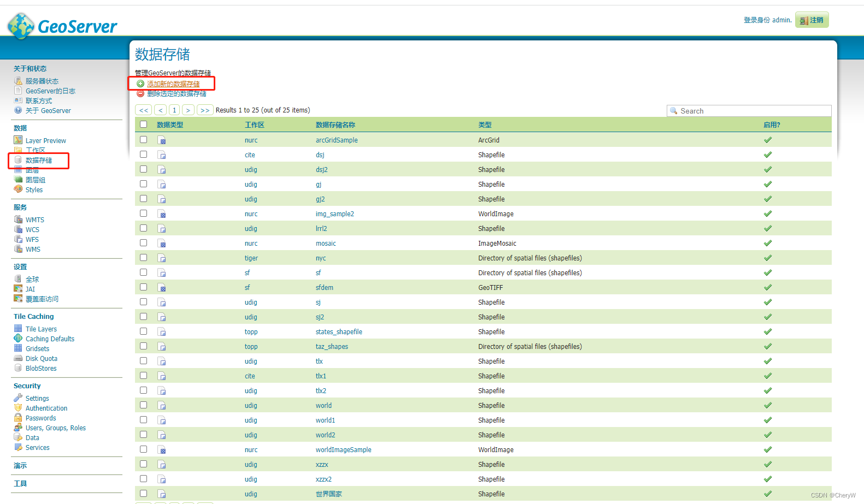Click the 演示 section heading
Viewport: 864px width, 504px height.
coord(20,465)
